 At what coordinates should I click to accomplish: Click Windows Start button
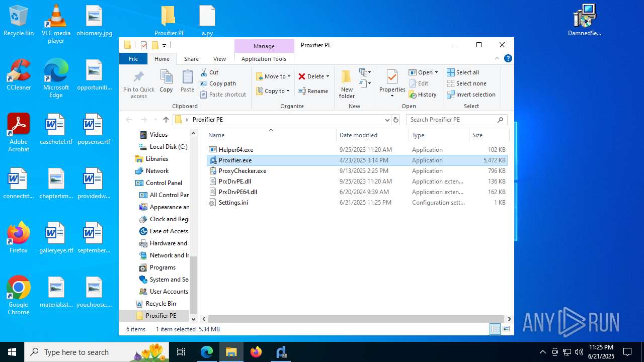click(x=12, y=352)
